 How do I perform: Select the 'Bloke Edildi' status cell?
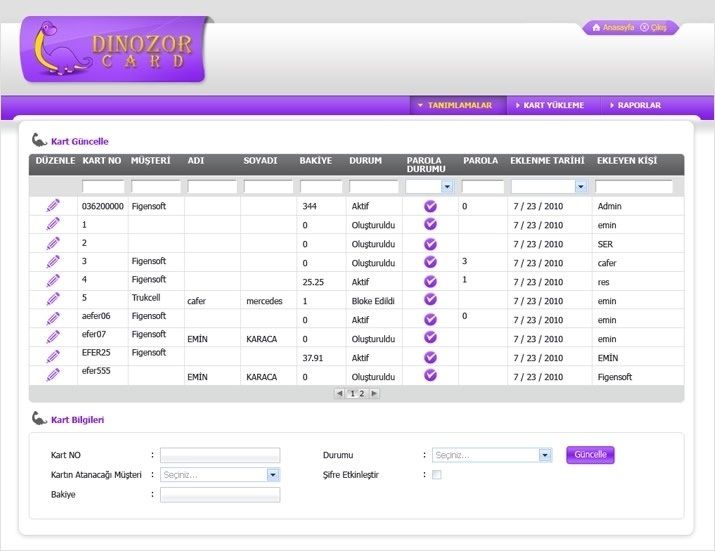(373, 301)
